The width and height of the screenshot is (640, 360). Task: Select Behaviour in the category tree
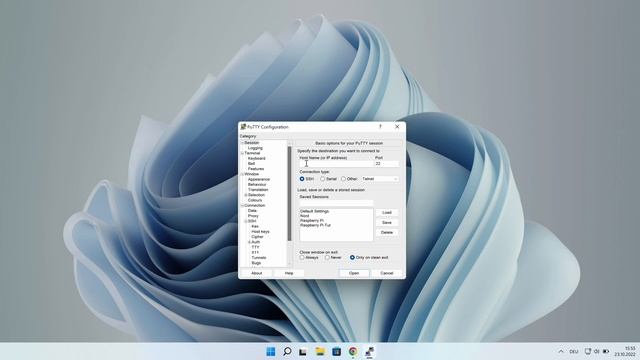[257, 184]
